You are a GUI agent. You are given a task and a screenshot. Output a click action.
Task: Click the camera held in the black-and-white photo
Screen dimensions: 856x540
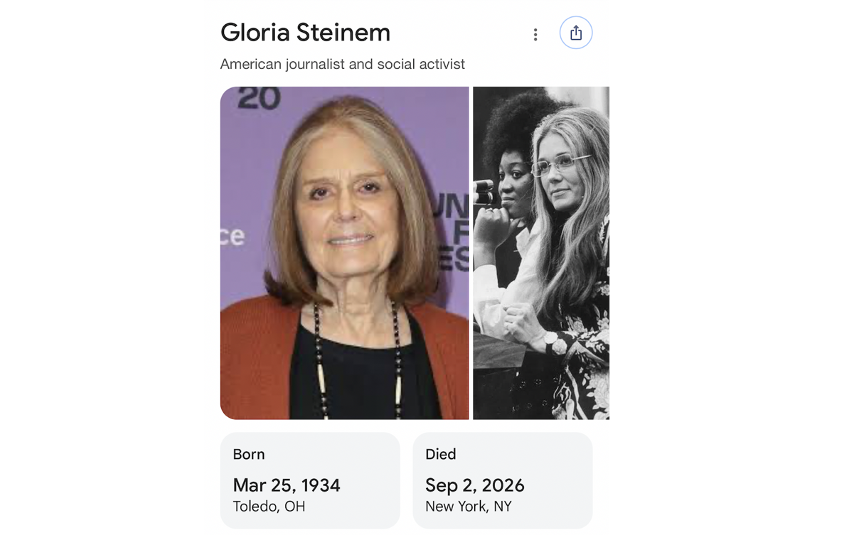(483, 193)
